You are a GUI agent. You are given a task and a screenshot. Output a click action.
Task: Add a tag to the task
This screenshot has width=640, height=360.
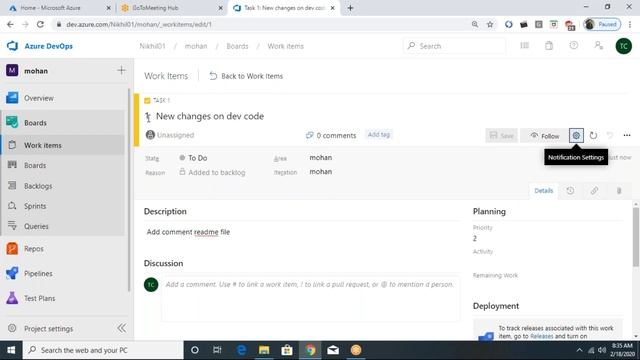[x=378, y=135]
